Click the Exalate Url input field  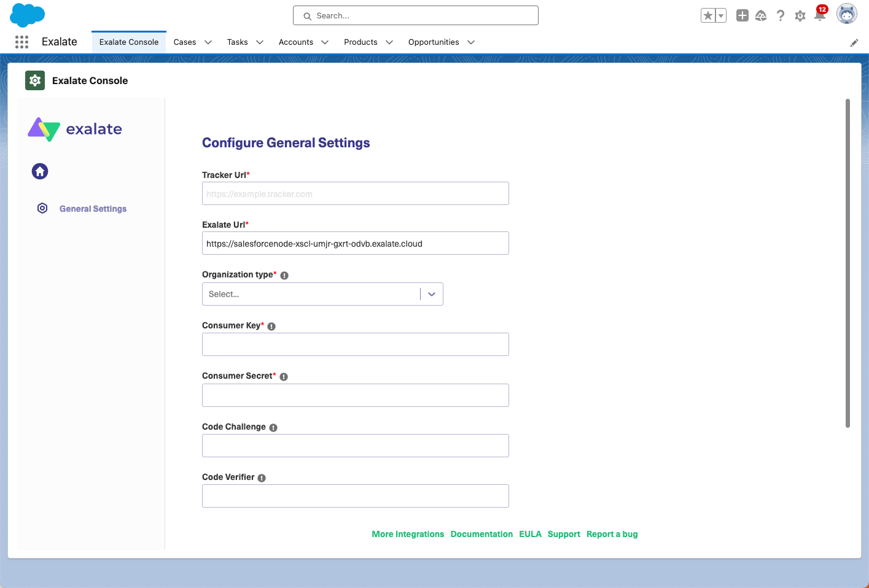point(356,243)
